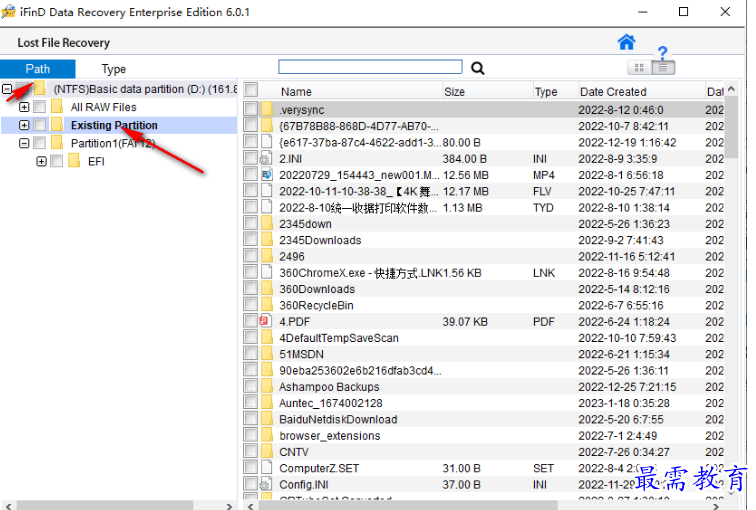Click the 360ChromeX LNK file icon
The height and width of the screenshot is (510, 756).
pos(267,272)
